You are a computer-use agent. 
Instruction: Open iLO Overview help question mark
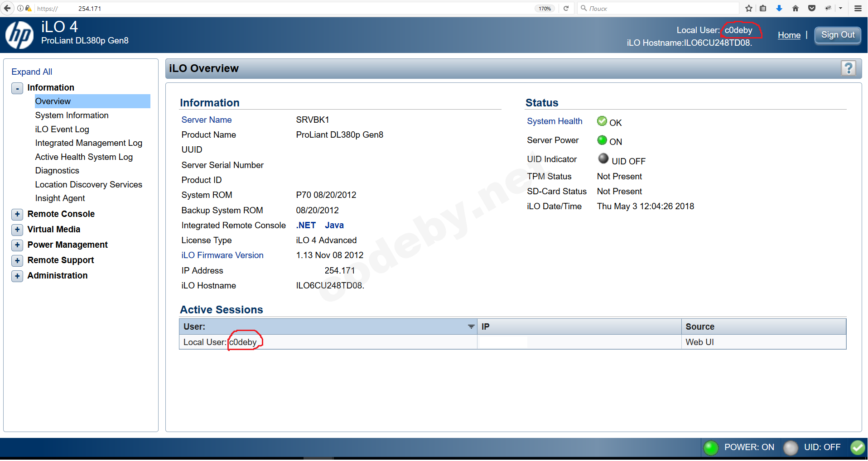(x=849, y=68)
